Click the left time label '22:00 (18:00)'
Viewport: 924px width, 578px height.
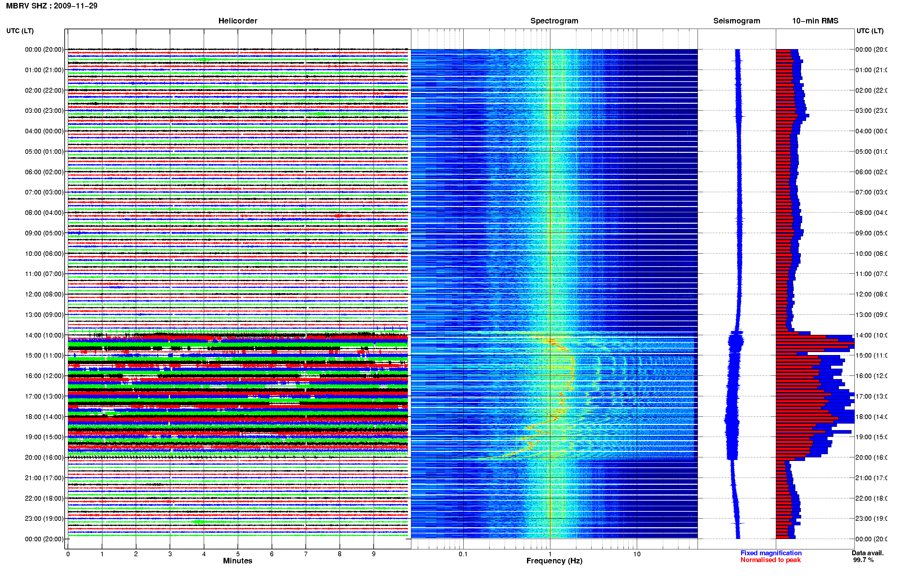44,498
